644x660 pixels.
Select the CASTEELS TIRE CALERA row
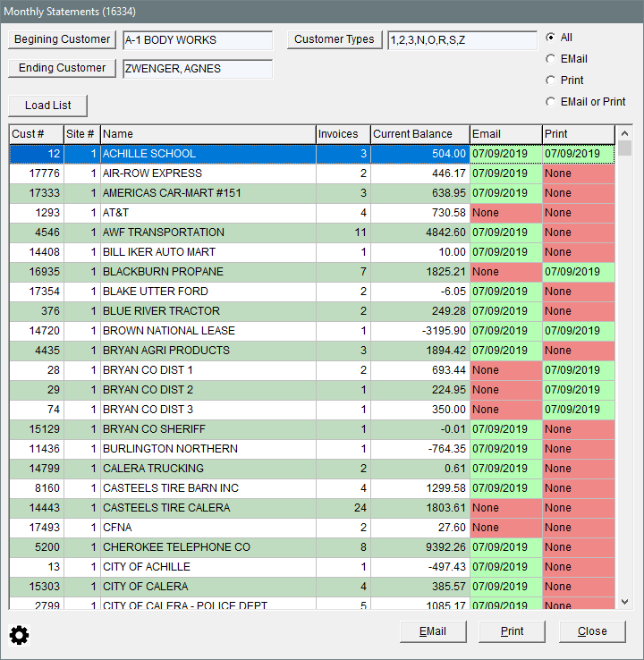click(312, 508)
